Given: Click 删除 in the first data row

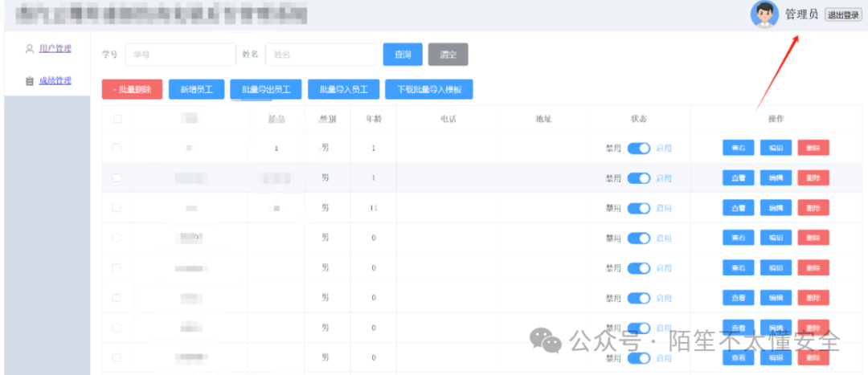Looking at the screenshot, I should point(813,148).
